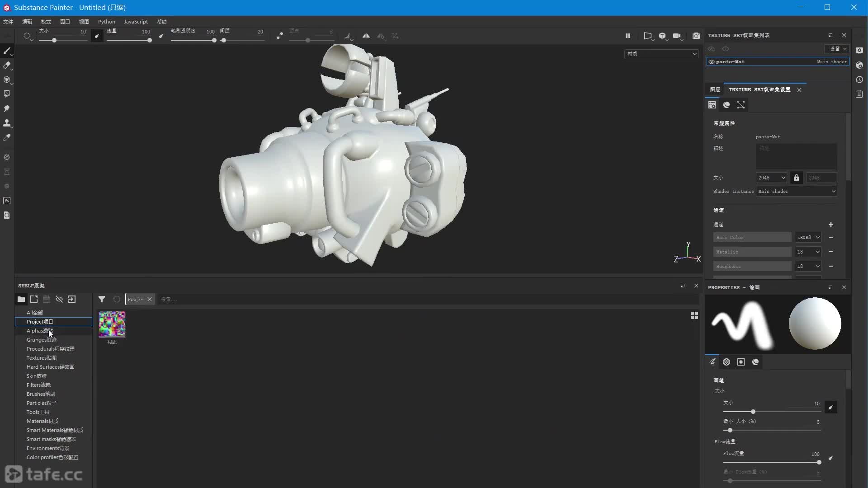Toggle visibility of paota-Mat texture set

click(712, 62)
